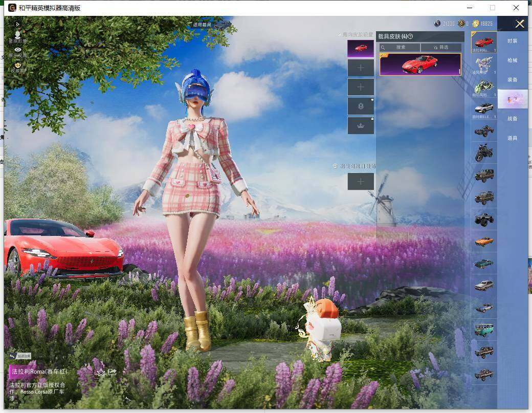Click the emulator app icon in title bar

[12, 8]
